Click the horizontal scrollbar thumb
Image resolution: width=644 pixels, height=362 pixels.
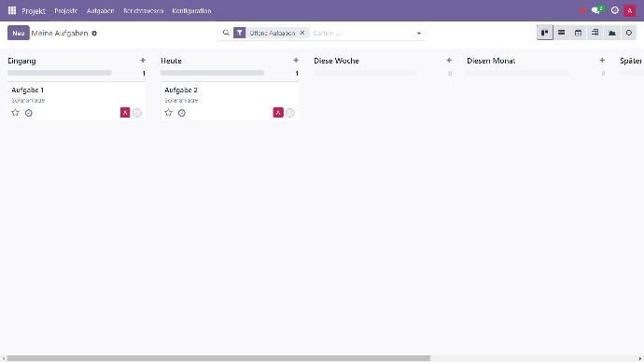pos(218,358)
